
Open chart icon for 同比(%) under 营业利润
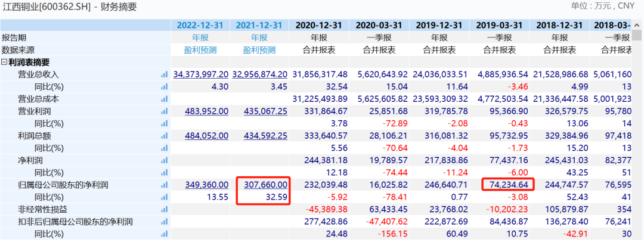[x=165, y=124]
